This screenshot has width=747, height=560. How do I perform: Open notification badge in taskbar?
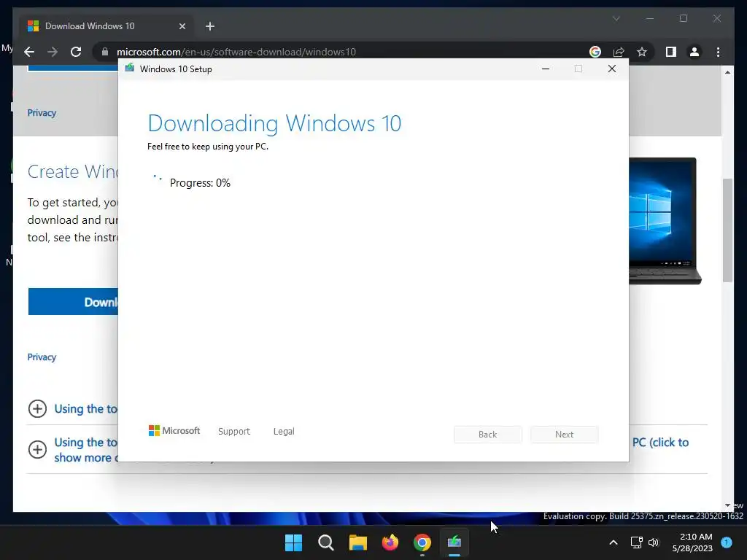click(x=727, y=542)
